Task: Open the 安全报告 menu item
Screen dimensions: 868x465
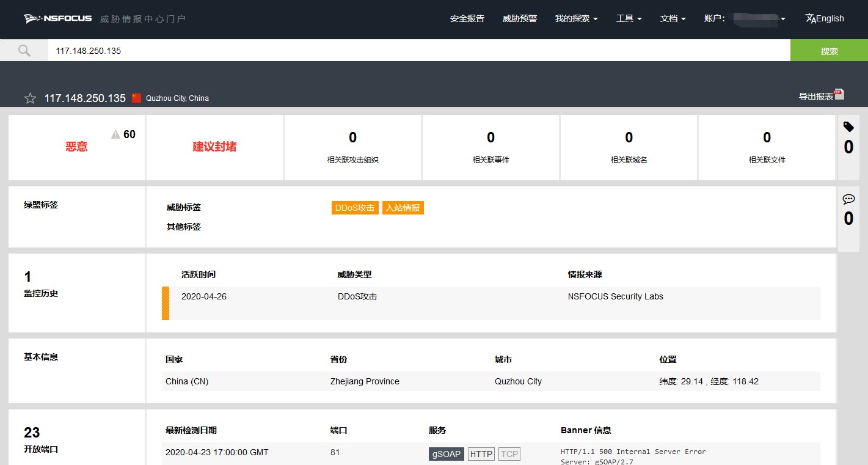Action: point(467,18)
